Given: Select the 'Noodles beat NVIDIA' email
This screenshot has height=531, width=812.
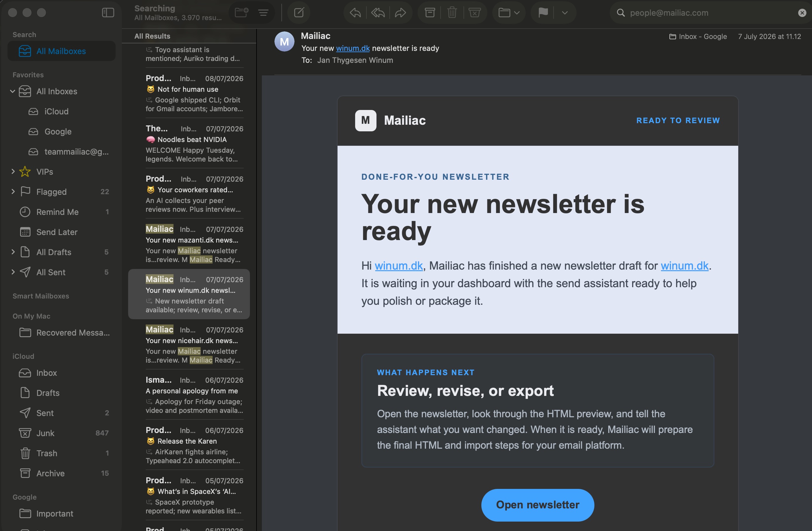Looking at the screenshot, I should click(189, 143).
